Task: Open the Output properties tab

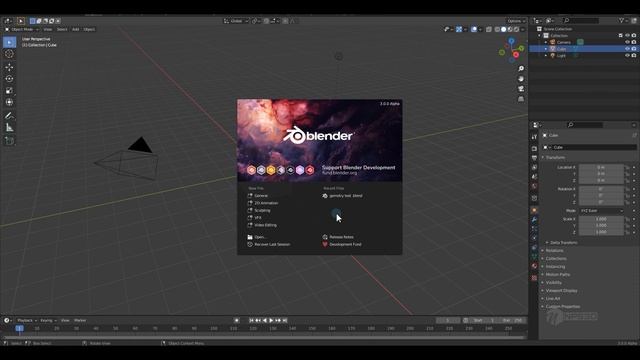Action: tap(534, 158)
